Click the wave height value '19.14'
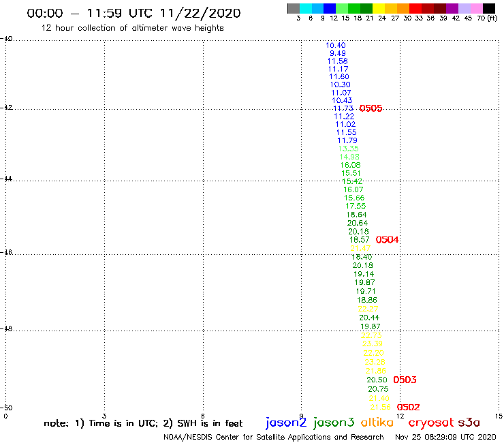This screenshot has width=504, height=443. click(364, 274)
